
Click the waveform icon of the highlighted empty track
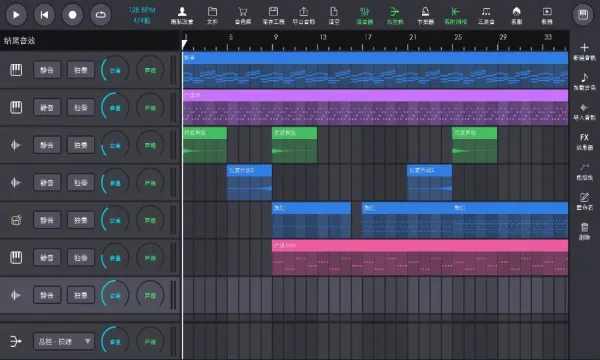[x=15, y=295]
